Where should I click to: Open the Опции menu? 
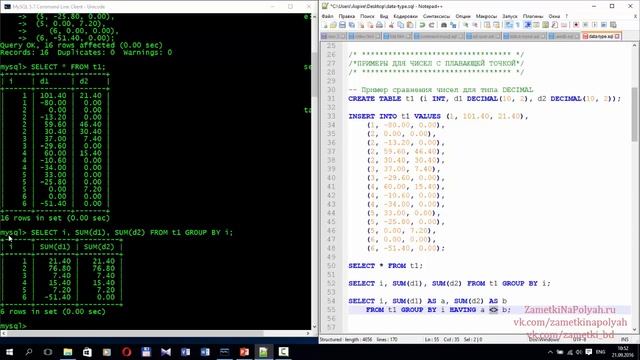click(x=463, y=16)
